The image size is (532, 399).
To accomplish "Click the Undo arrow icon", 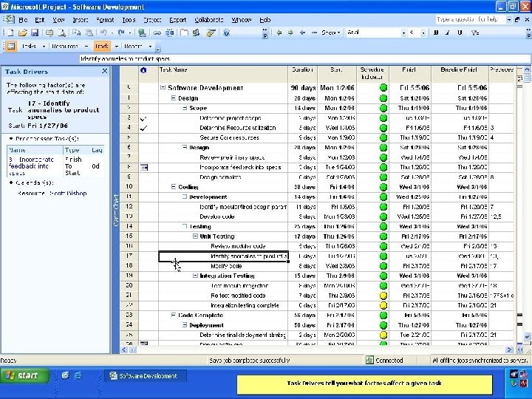I will (x=103, y=33).
